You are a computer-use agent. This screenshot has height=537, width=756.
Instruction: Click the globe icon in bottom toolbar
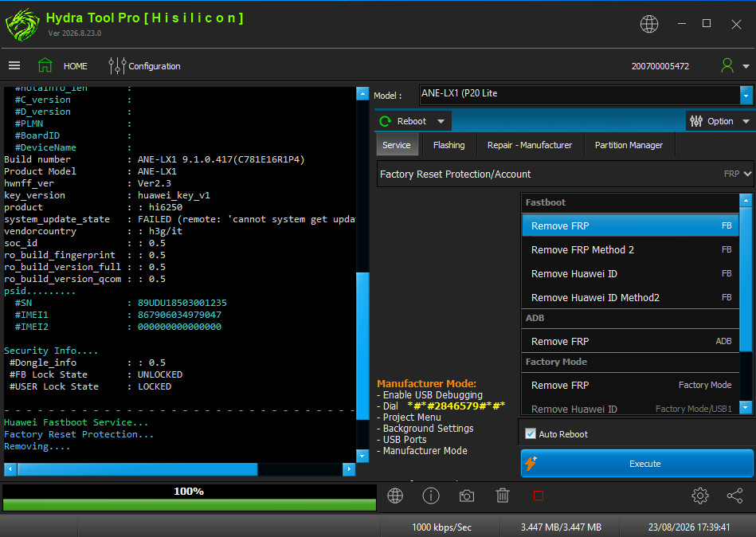(x=395, y=496)
